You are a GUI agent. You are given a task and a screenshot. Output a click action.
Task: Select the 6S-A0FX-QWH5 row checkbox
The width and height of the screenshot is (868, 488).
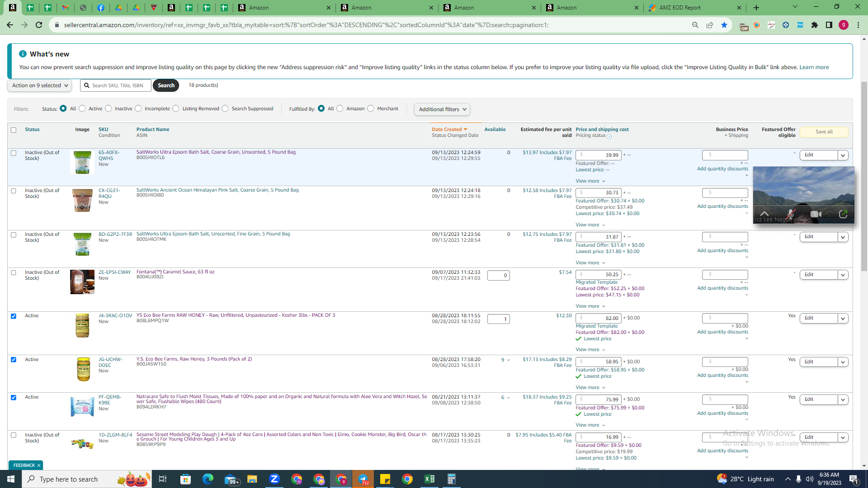click(x=14, y=153)
